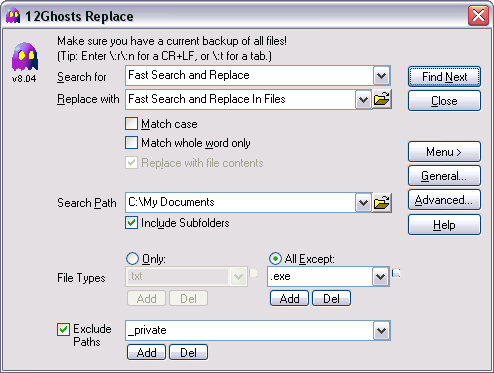Enable the Match case checkbox
Viewport: 494px width, 373px height.
[131, 124]
